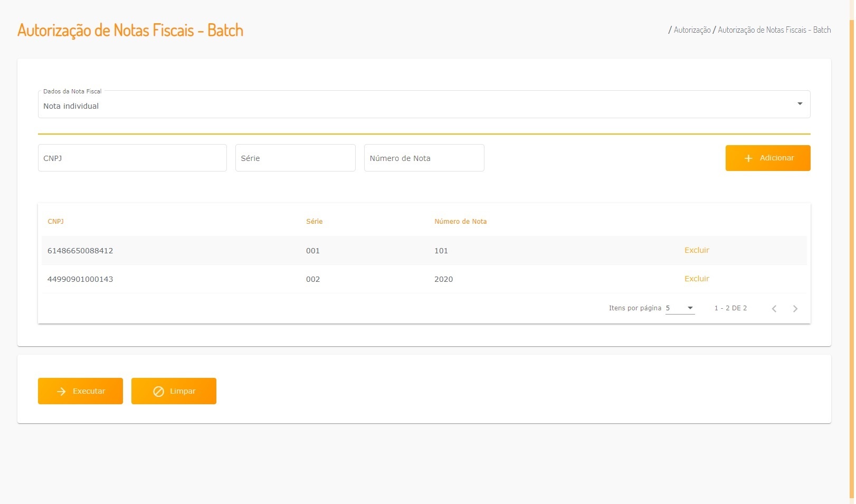Click the Número de Nota input field
The width and height of the screenshot is (856, 504).
[x=424, y=158]
